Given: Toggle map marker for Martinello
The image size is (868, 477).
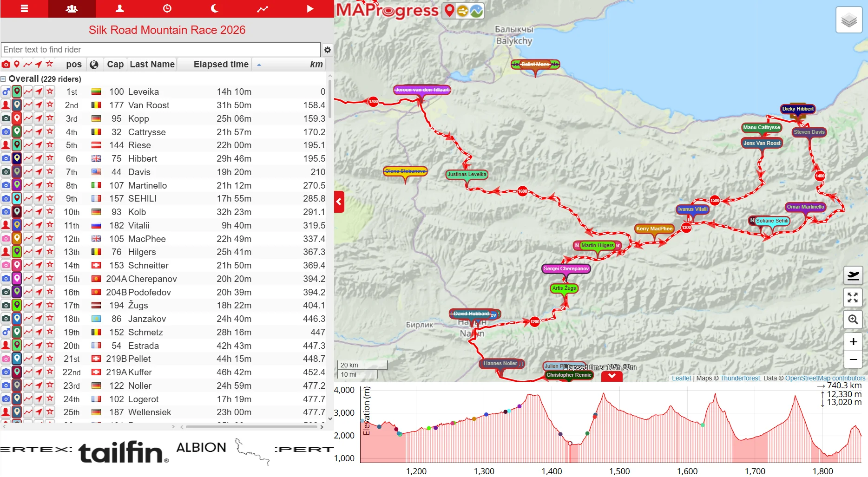Looking at the screenshot, I should point(17,185).
